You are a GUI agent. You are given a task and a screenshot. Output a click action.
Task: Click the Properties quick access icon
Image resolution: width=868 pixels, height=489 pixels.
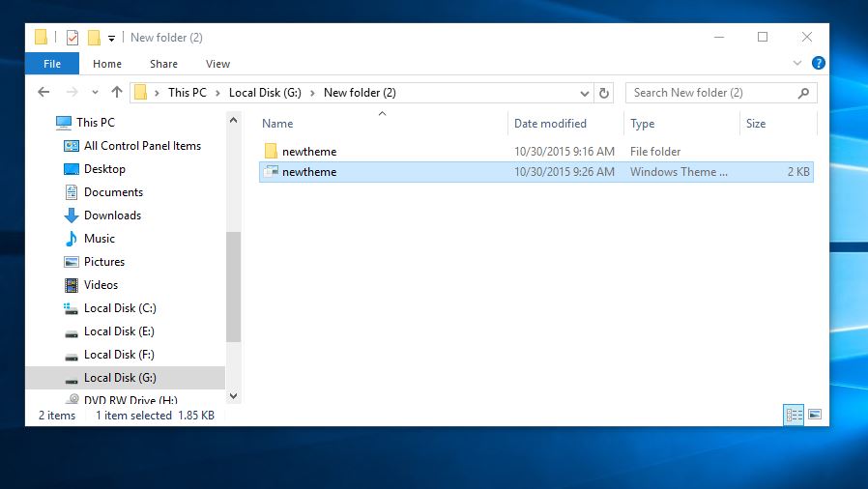point(72,38)
